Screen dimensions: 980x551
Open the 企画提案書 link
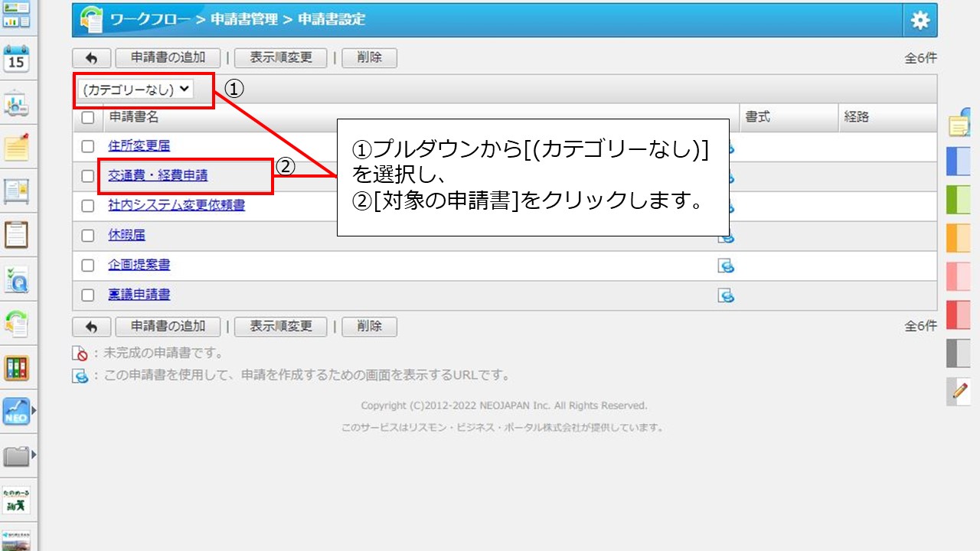click(x=139, y=266)
